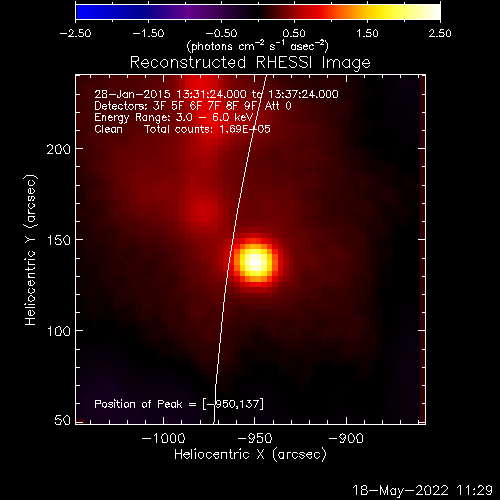Click the 'Position of Peak' label text
The height and width of the screenshot is (500, 500).
pyautogui.click(x=138, y=404)
